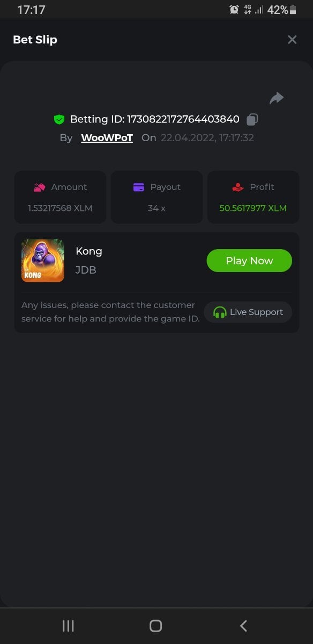This screenshot has width=313, height=644.
Task: Tap the pink Amount icon
Action: (39, 187)
